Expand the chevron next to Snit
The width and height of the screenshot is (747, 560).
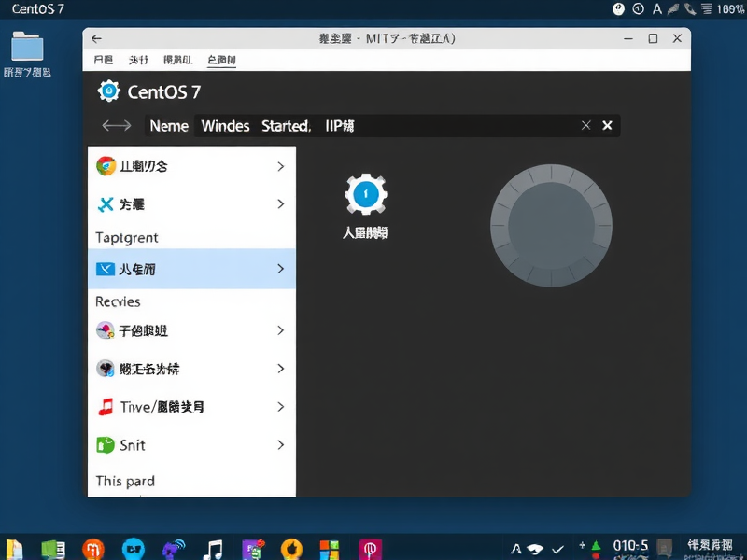pos(281,445)
